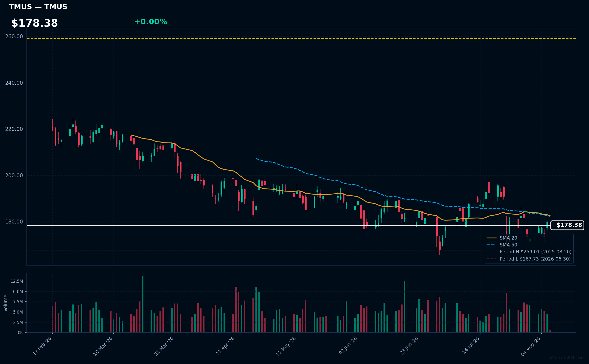The width and height of the screenshot is (589, 364).
Task: Click the 10.0M volume axis label
Action: tap(17, 292)
